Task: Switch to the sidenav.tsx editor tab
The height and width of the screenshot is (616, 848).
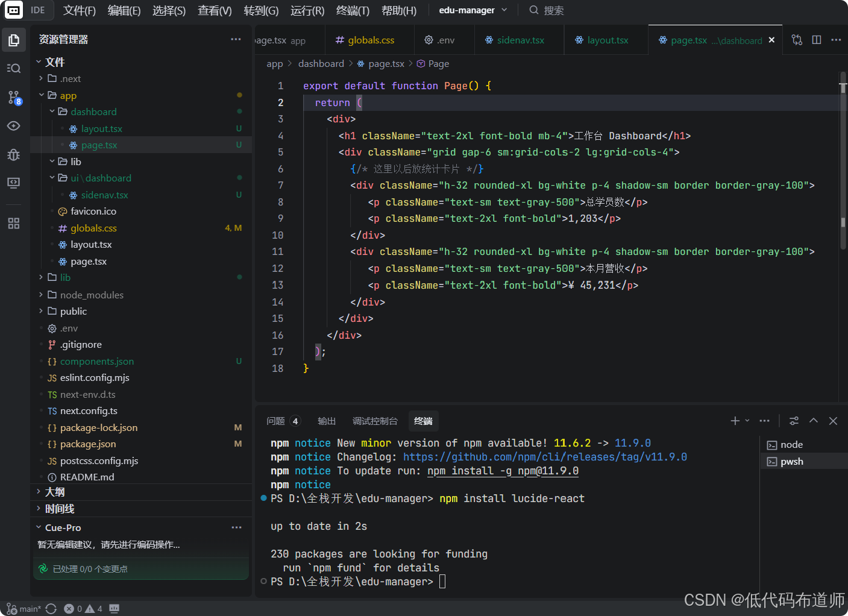Action: coord(520,40)
